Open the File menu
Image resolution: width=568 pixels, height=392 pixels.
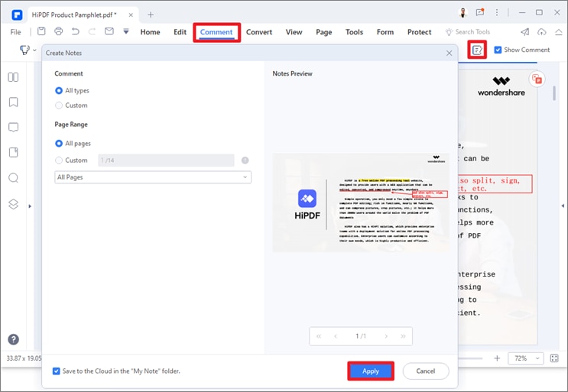click(x=15, y=32)
